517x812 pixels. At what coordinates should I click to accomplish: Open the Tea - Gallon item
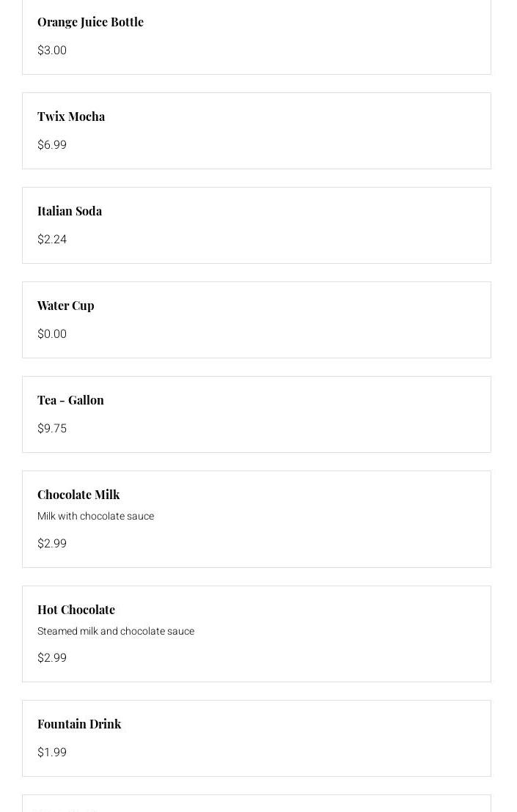70,400
